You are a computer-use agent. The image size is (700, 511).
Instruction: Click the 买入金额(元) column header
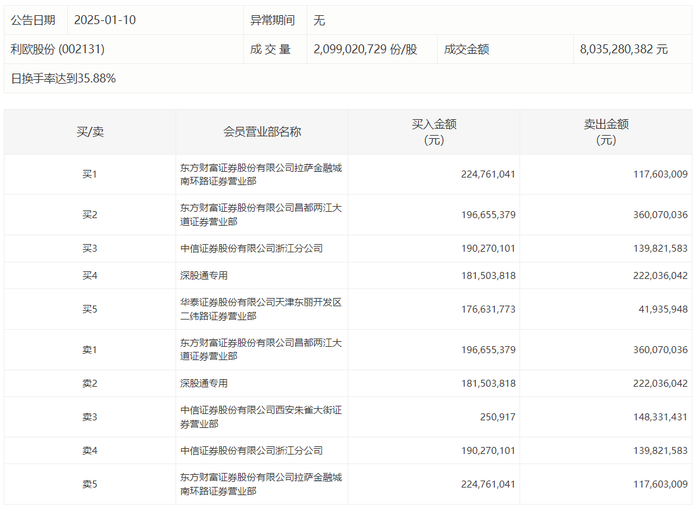[434, 132]
